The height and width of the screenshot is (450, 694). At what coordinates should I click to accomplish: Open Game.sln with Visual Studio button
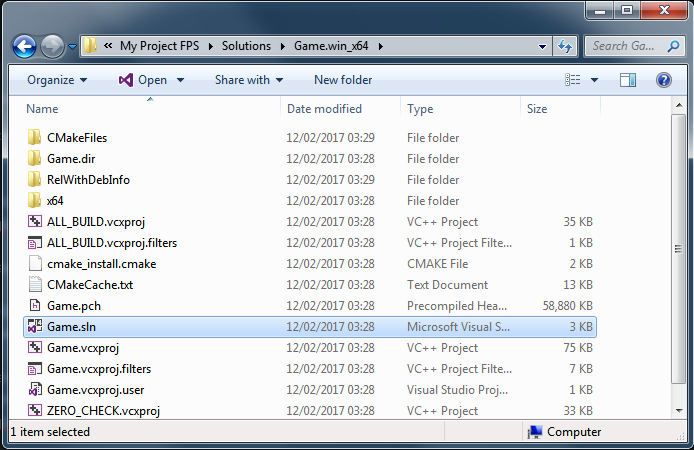143,80
